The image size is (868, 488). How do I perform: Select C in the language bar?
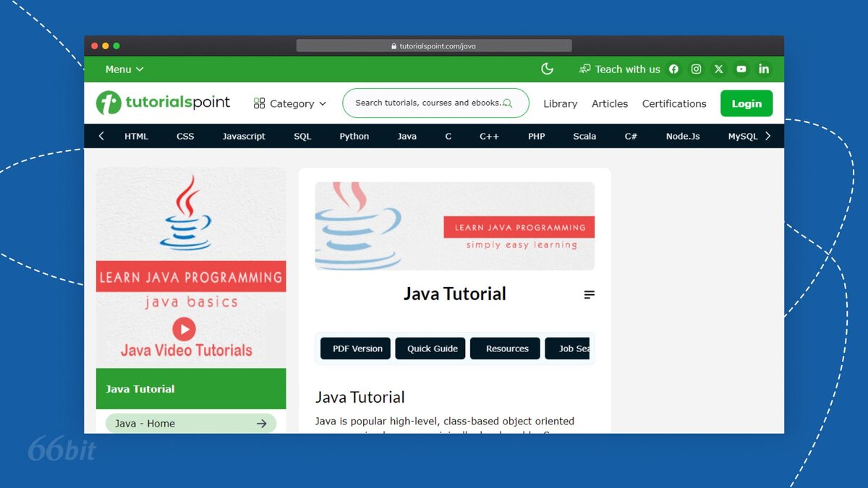click(448, 136)
